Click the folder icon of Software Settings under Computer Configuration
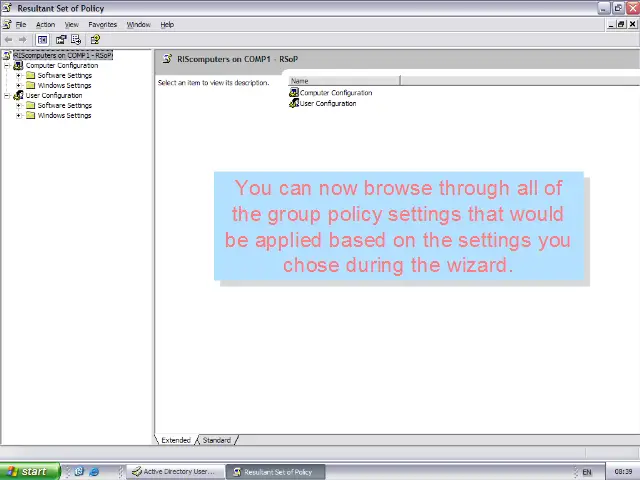Viewport: 640px width, 480px height. (31, 75)
